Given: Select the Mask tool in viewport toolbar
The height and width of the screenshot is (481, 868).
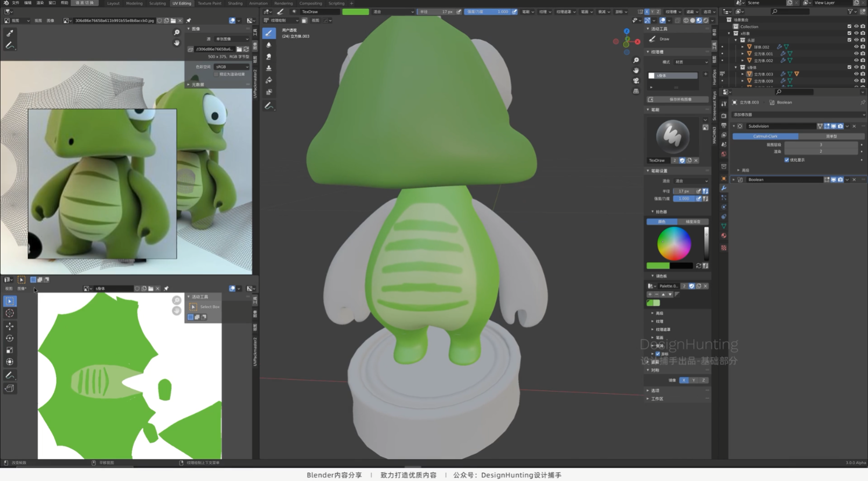Looking at the screenshot, I should 269,92.
